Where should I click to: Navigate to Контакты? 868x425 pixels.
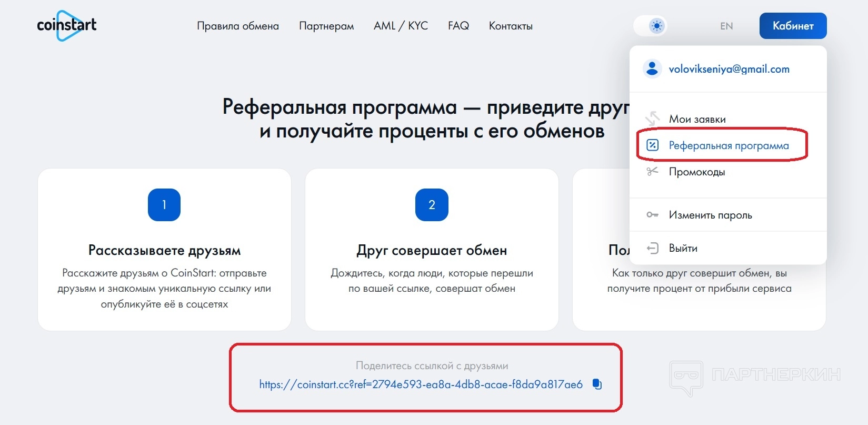(511, 26)
